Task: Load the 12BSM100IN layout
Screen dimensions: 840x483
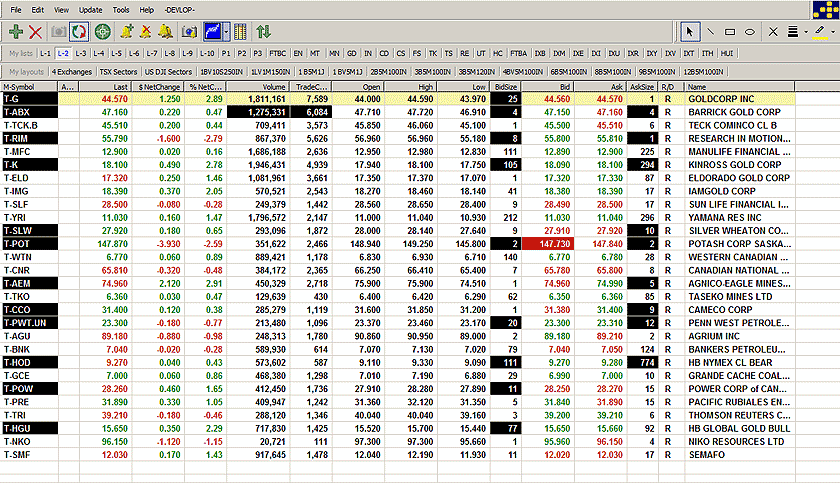Action: (x=703, y=72)
